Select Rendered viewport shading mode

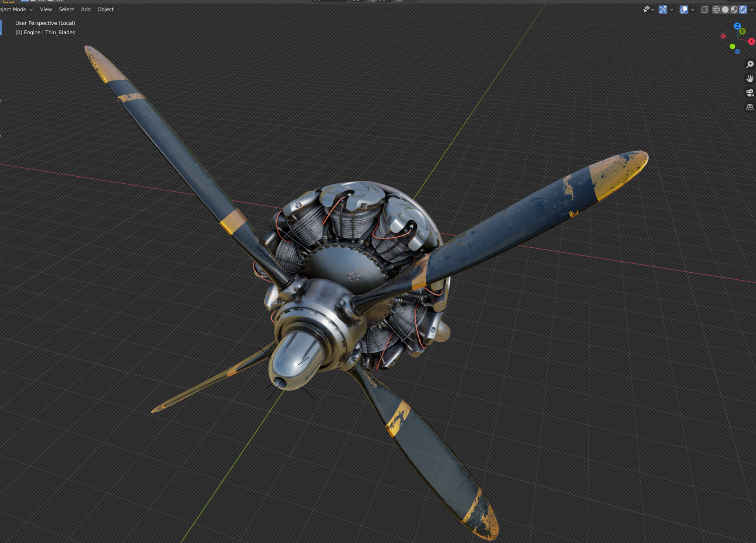point(743,9)
